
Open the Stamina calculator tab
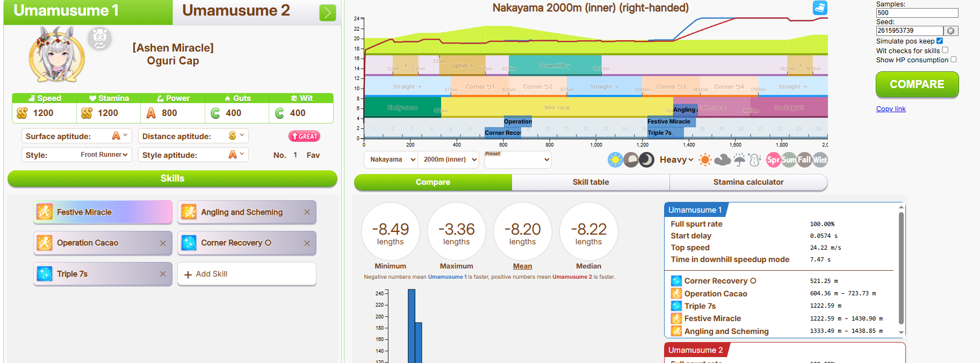(748, 182)
